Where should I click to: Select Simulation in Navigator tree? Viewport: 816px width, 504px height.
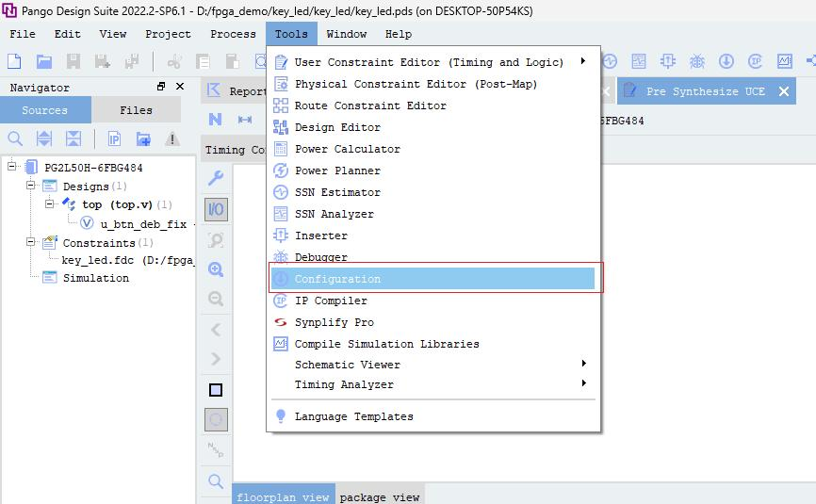96,278
